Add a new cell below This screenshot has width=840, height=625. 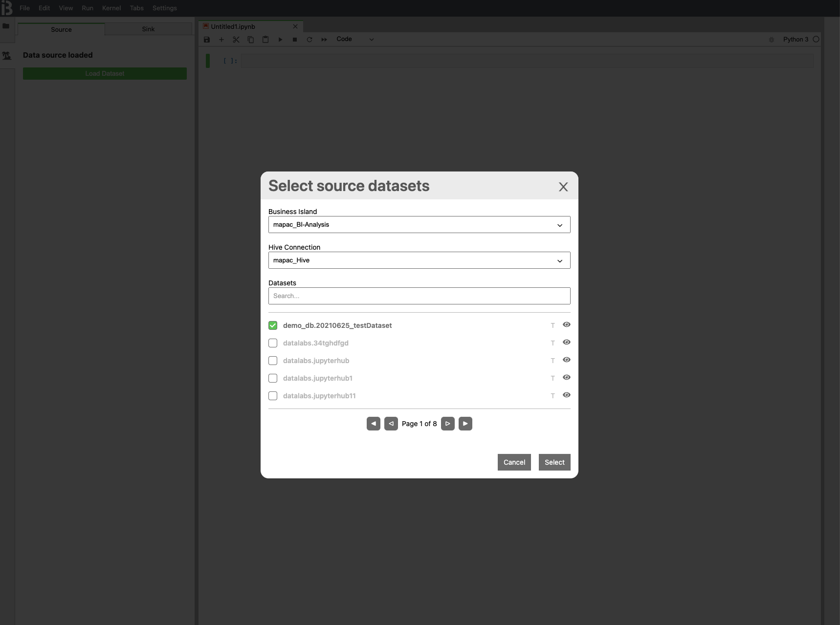pyautogui.click(x=221, y=40)
